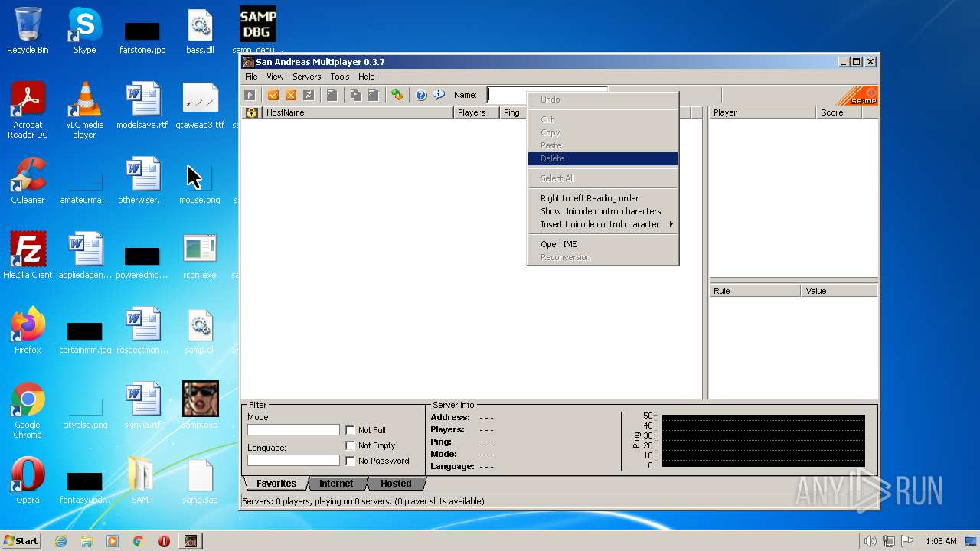
Task: Click the orange X Delete Server icon
Action: (291, 95)
